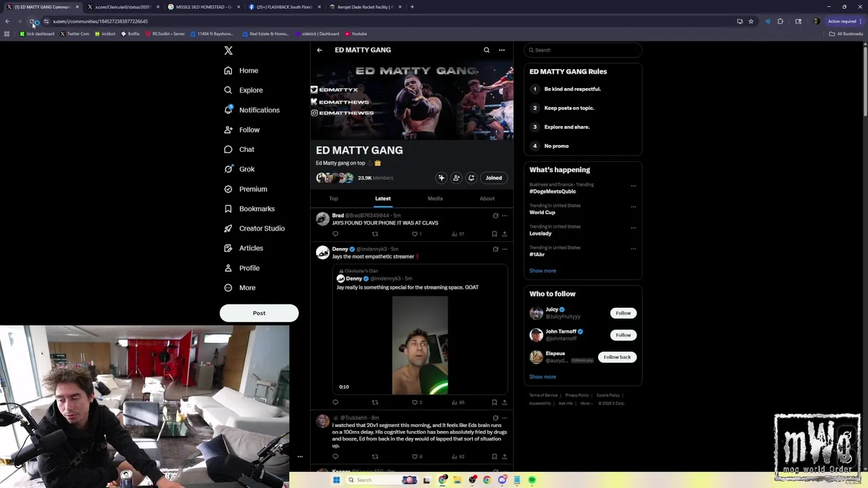The width and height of the screenshot is (868, 488).
Task: Click the X search input field
Action: tap(583, 50)
